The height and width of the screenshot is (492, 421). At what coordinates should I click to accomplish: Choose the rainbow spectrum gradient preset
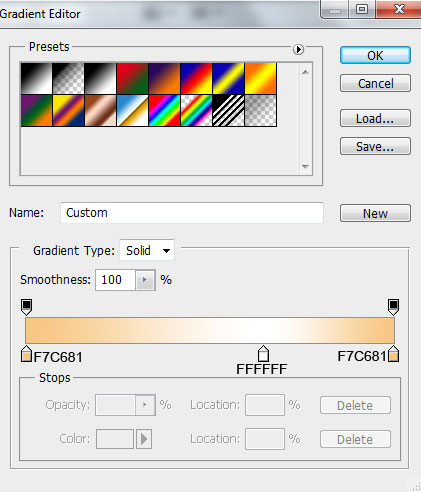(x=165, y=110)
